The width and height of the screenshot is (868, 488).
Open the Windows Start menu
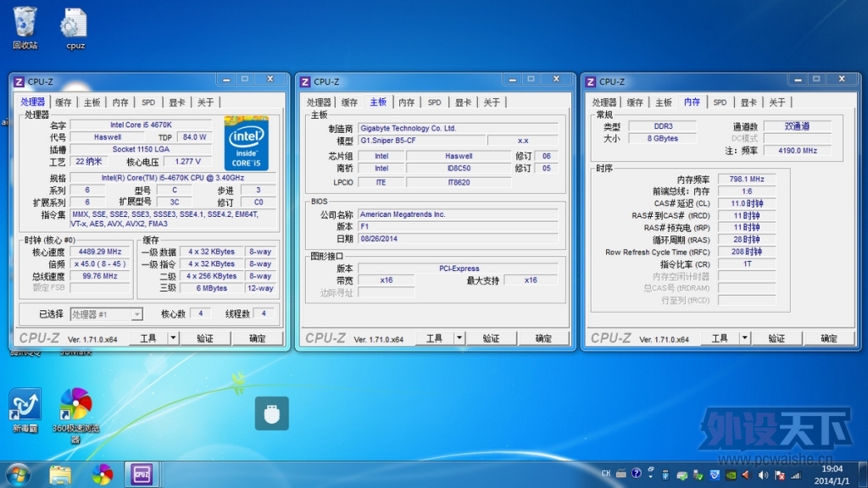click(x=19, y=474)
